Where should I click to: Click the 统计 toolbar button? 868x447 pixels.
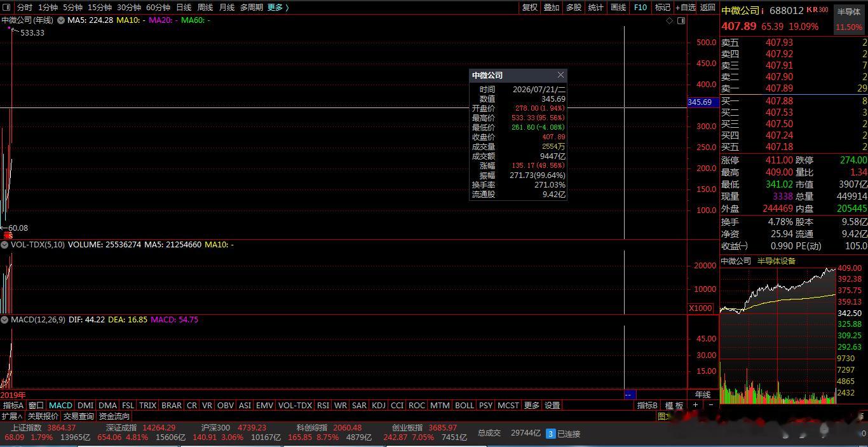(x=595, y=7)
